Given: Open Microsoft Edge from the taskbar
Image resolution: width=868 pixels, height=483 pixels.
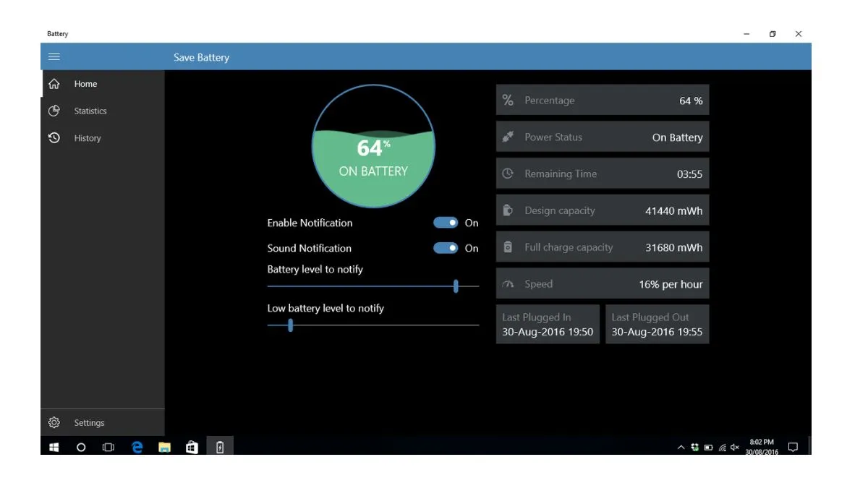Looking at the screenshot, I should coord(137,448).
